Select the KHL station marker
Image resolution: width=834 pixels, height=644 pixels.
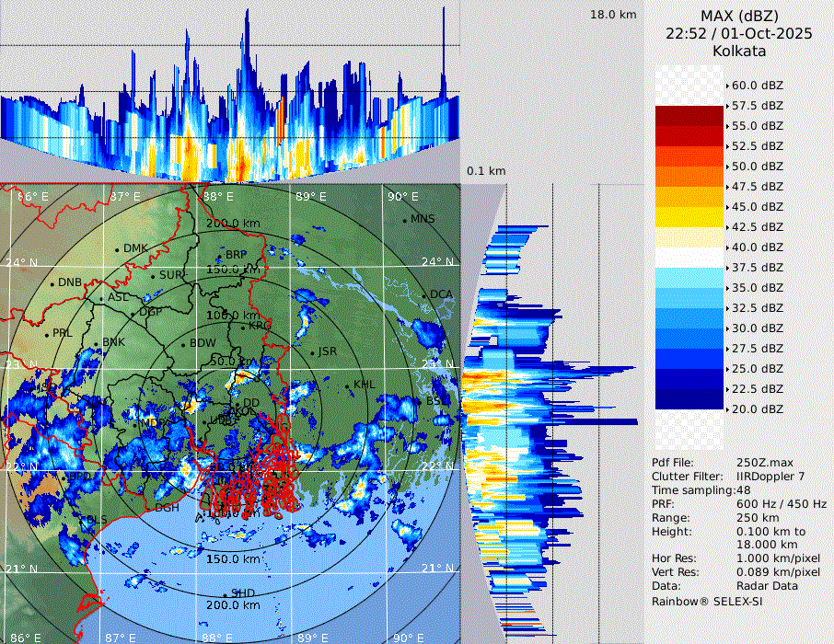click(x=348, y=385)
